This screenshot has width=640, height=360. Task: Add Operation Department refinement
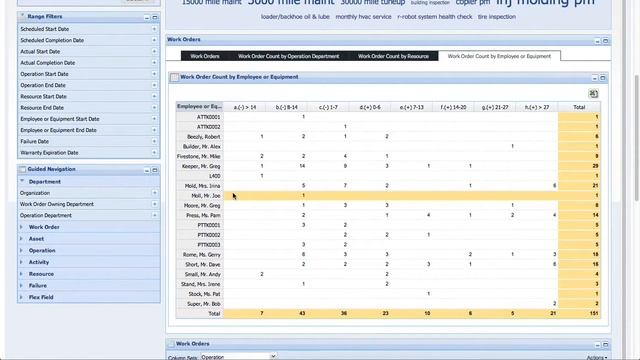click(155, 215)
